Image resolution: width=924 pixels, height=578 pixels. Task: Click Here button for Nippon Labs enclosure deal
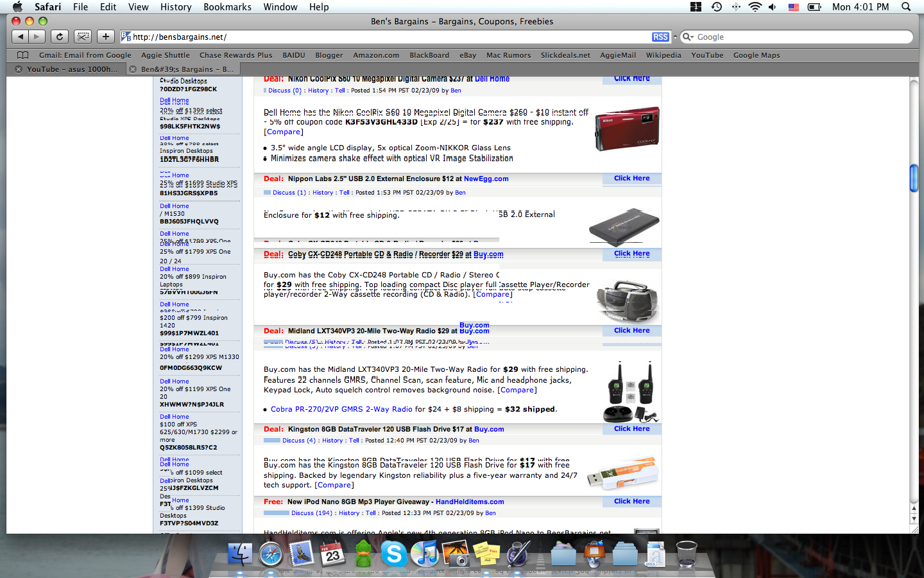pyautogui.click(x=632, y=179)
